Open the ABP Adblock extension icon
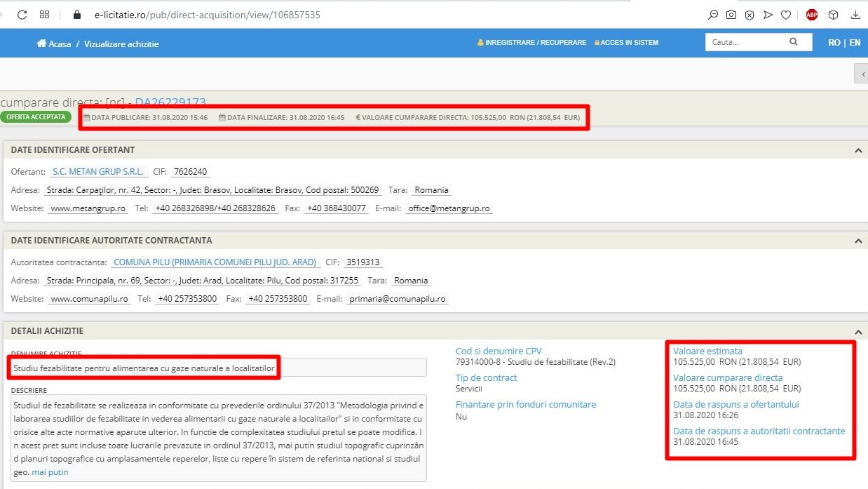 coord(812,14)
